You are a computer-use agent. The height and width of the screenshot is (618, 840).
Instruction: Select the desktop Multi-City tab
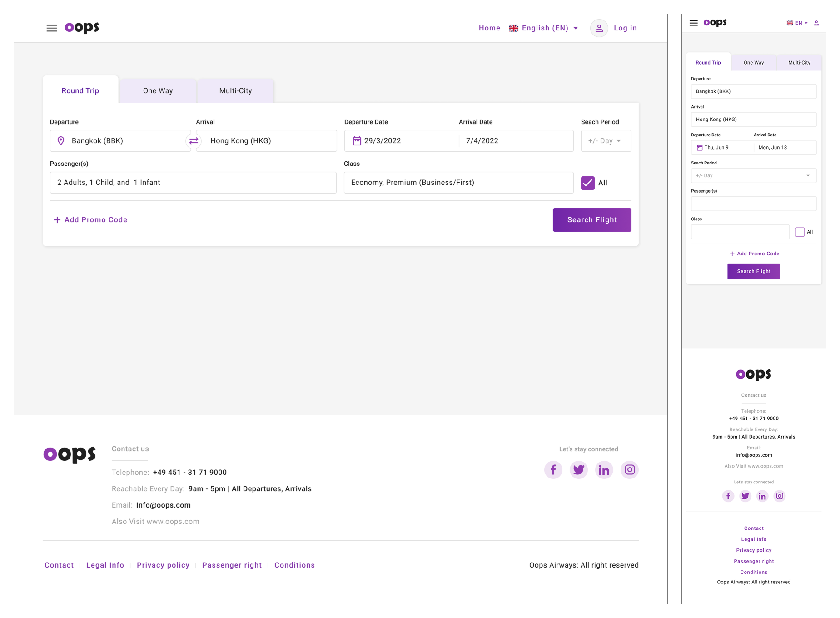pos(235,91)
